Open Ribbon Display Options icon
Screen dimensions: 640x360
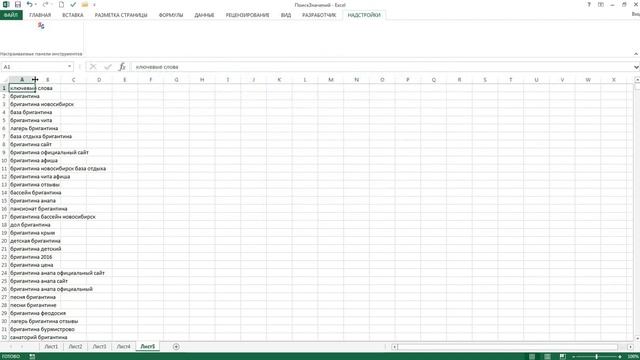(x=601, y=4)
